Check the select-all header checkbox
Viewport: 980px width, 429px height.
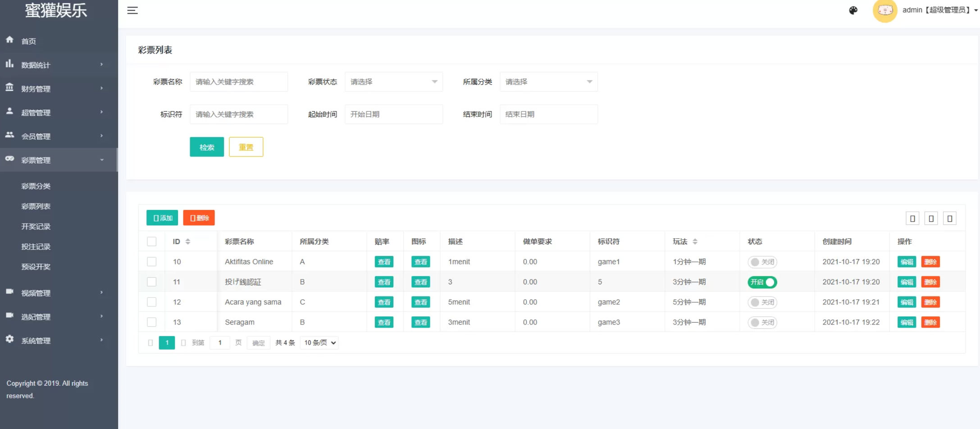[x=152, y=242]
